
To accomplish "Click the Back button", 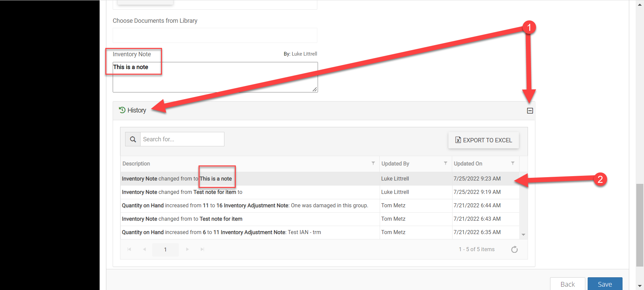I will click(567, 284).
